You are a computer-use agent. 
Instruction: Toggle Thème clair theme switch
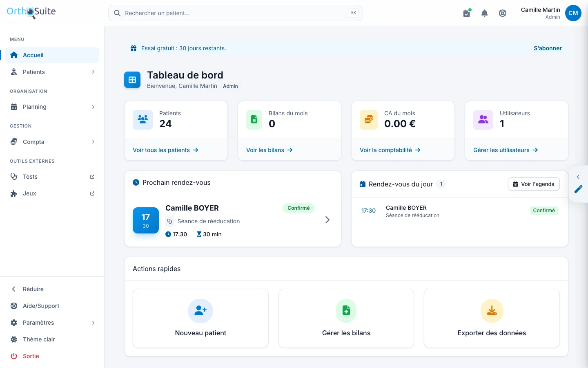click(52, 339)
